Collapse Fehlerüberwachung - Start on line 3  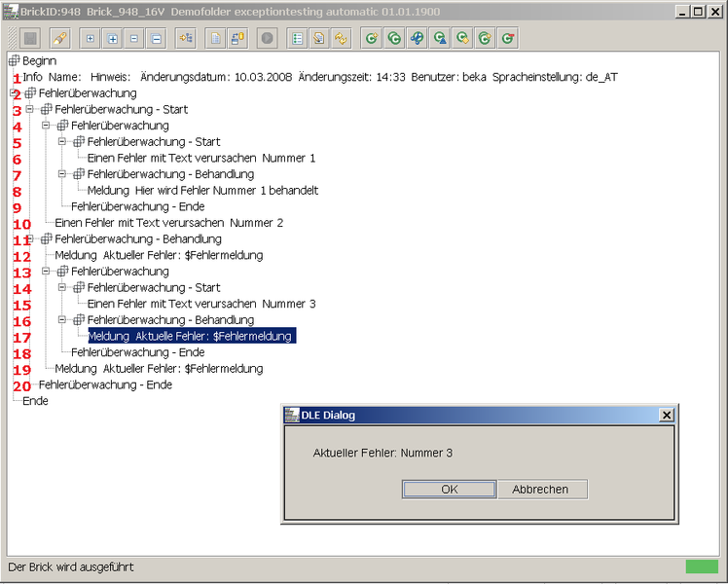(30, 109)
